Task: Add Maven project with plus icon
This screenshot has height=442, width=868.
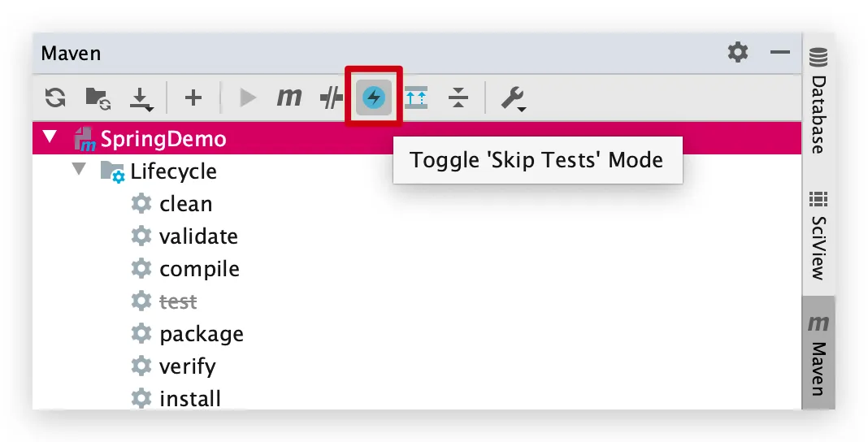Action: [x=193, y=98]
